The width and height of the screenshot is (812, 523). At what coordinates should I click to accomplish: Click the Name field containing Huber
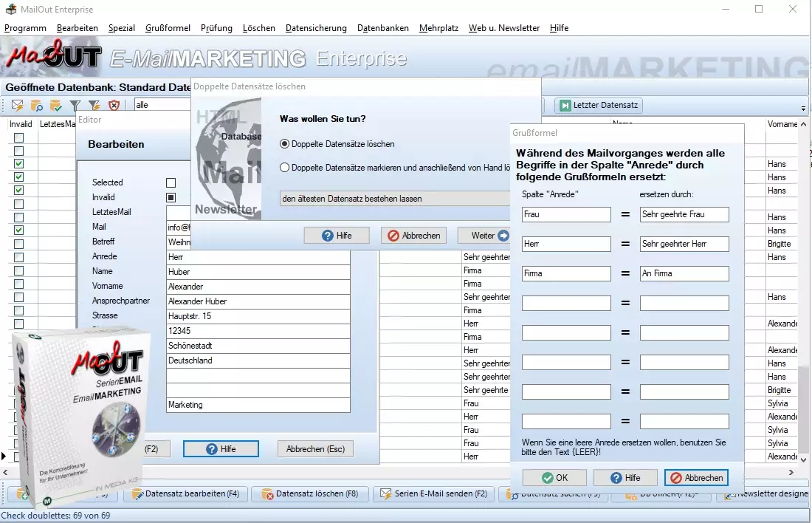[258, 272]
